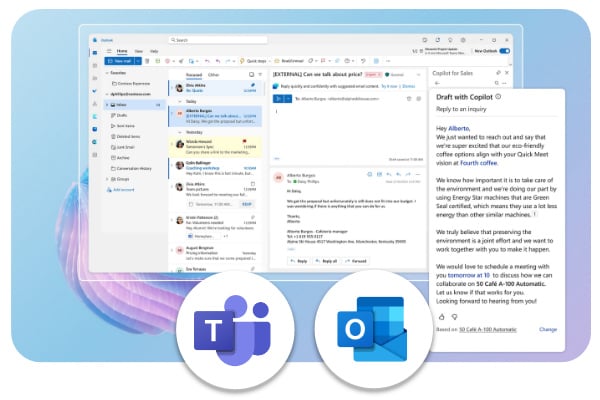
Task: Click the lightbulb tips icon in title bar
Action: (x=450, y=40)
